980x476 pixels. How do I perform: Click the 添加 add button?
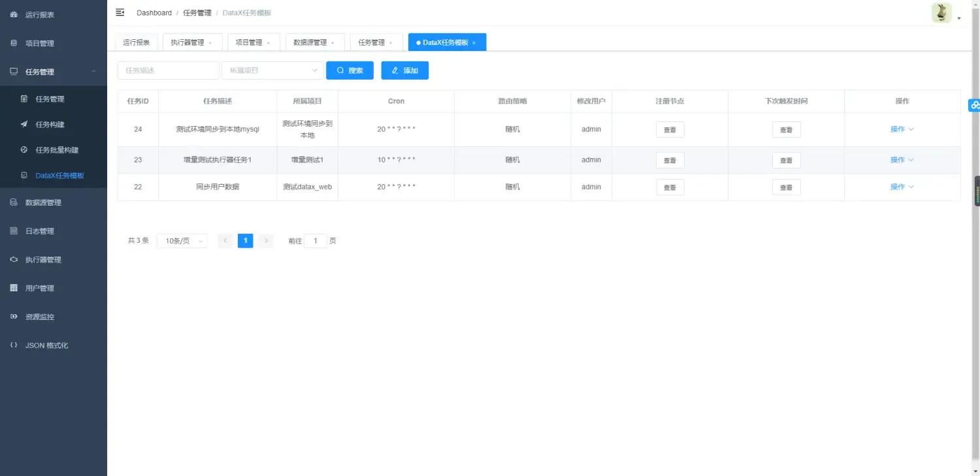[404, 70]
